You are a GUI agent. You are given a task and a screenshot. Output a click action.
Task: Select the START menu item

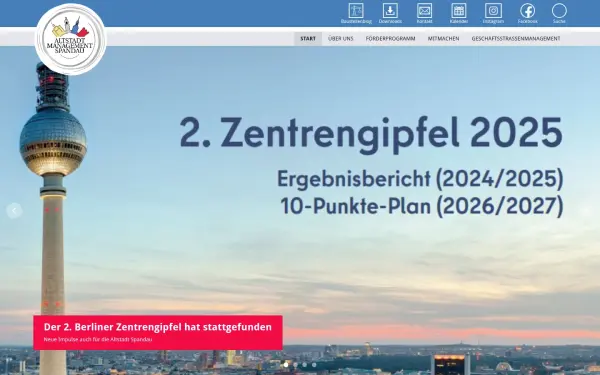coord(308,39)
